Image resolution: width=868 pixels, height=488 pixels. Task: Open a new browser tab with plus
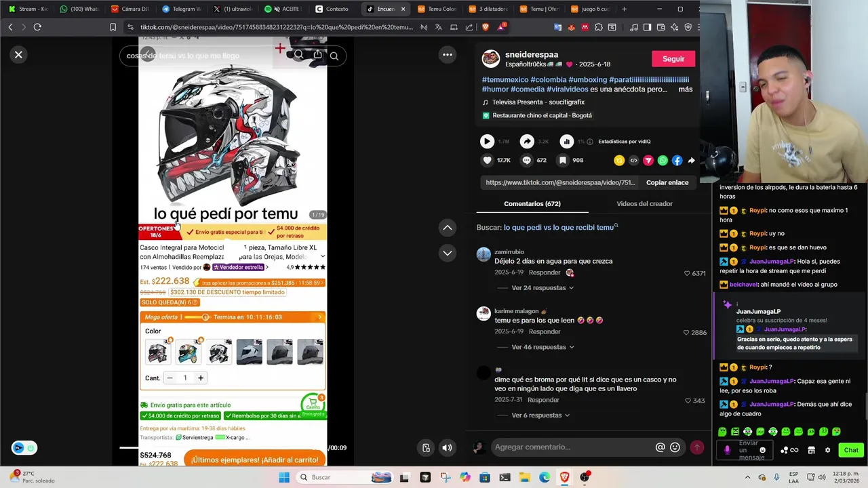(624, 9)
